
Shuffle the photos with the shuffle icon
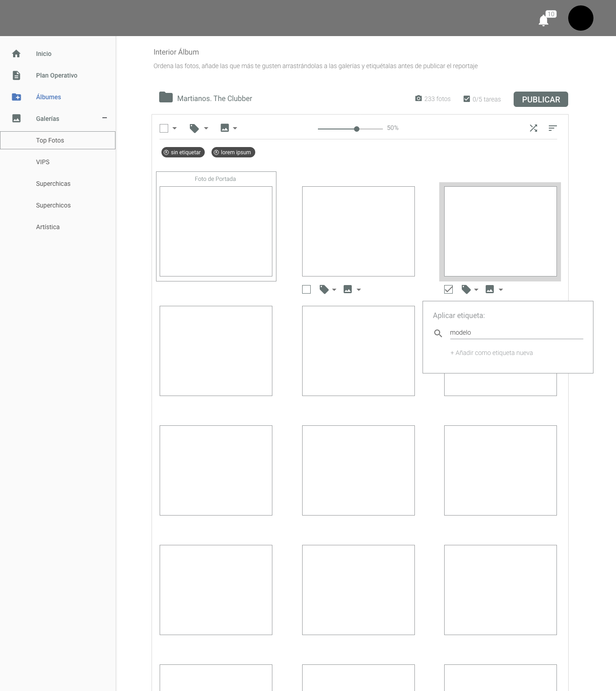point(533,128)
